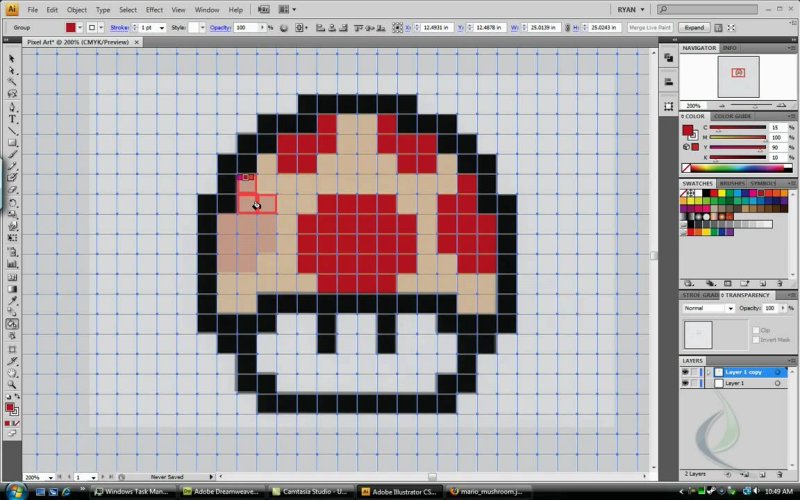Switch to the COLOR GUIDE tab
The height and width of the screenshot is (500, 800).
[732, 116]
